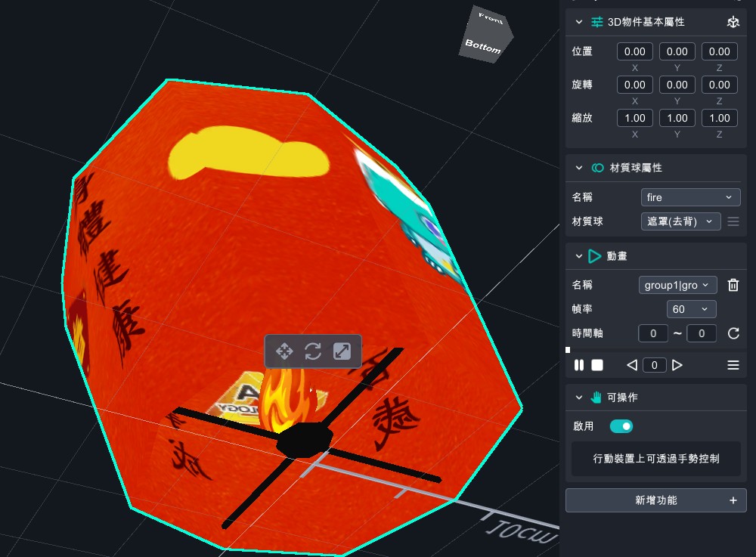Select the move gizmo tool
The image size is (756, 557).
285,351
